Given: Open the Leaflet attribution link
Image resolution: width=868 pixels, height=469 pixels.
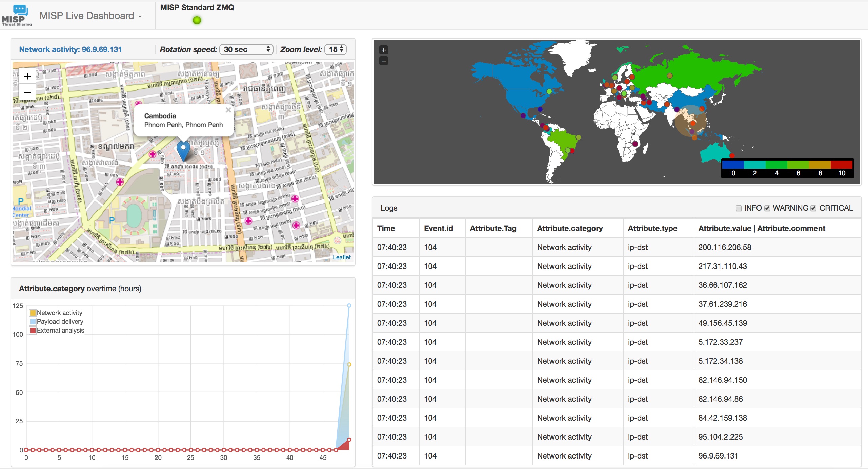Looking at the screenshot, I should (341, 257).
